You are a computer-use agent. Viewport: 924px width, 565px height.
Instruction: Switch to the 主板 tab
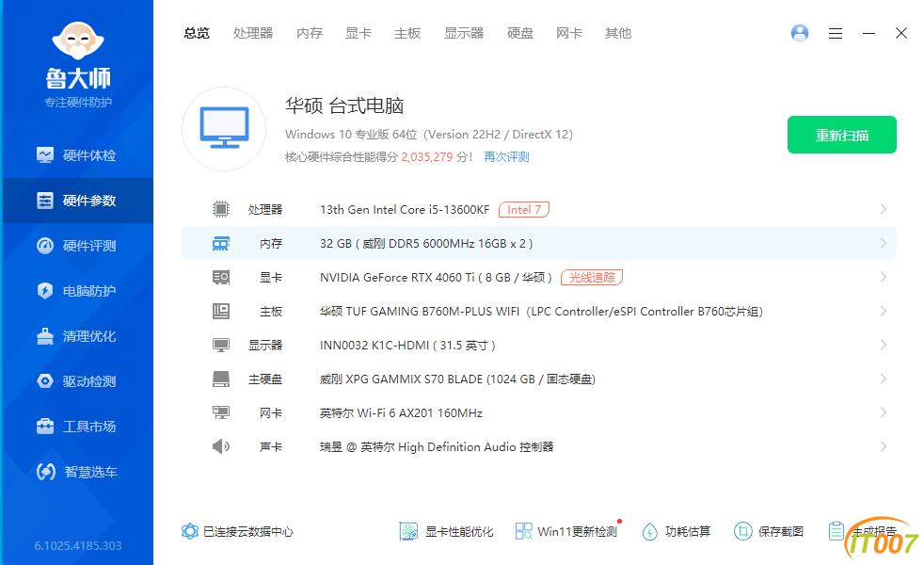(x=407, y=33)
